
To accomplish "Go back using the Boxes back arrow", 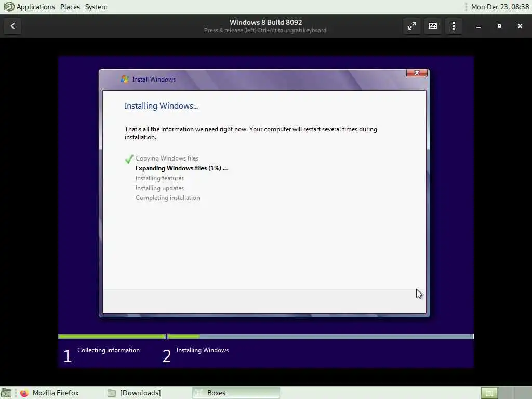I will tap(12, 26).
